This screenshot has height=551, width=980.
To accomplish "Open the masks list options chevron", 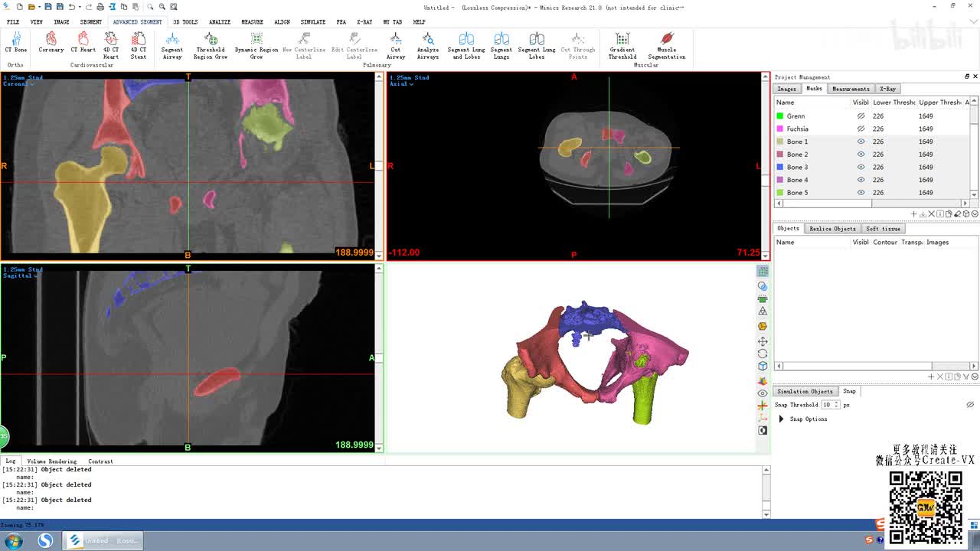I will click(974, 214).
